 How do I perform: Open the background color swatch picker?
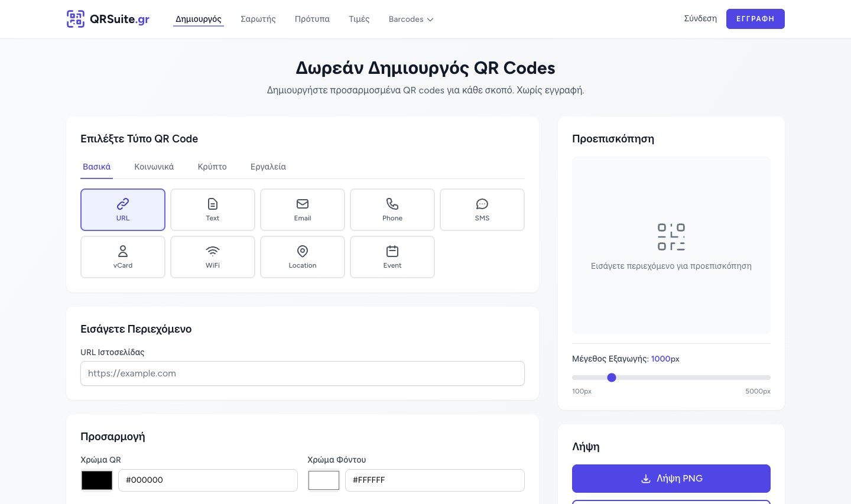pyautogui.click(x=324, y=480)
